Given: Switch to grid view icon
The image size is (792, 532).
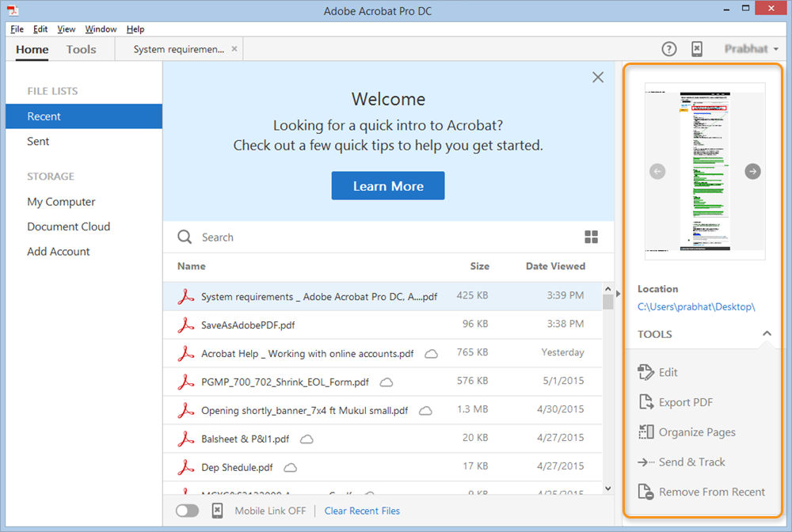Looking at the screenshot, I should click(x=591, y=237).
